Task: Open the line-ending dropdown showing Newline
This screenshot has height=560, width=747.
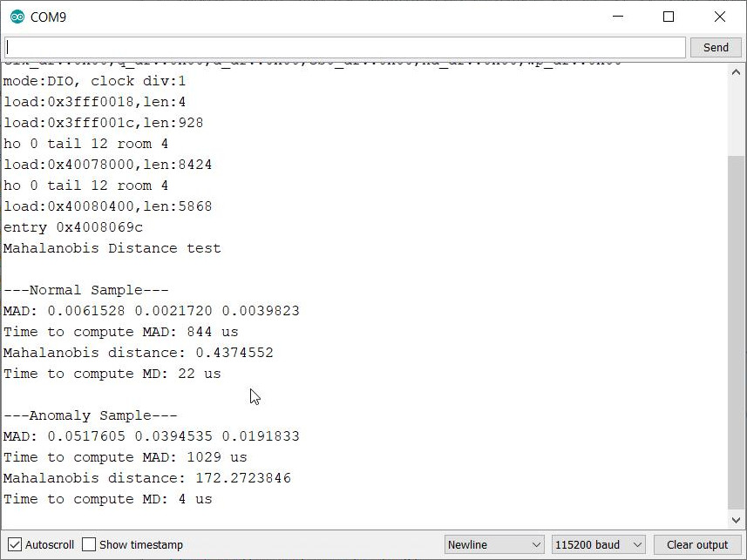Action: [494, 544]
